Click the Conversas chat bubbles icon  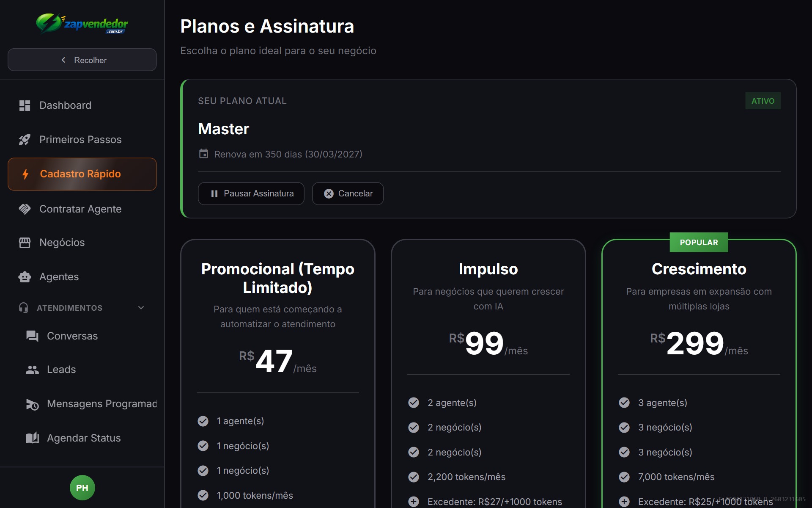(x=32, y=336)
